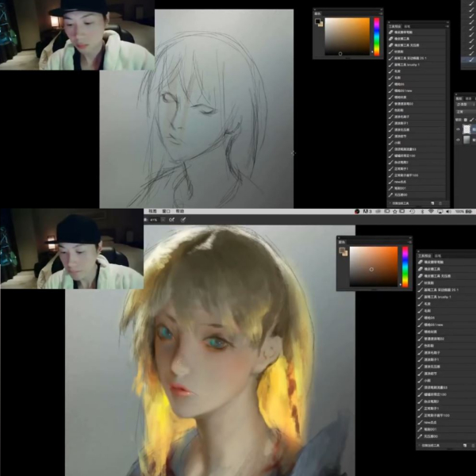Select the 'brushy 1' brush preset beside the sketch
Image resolution: width=476 pixels, height=476 pixels.
coord(416,65)
